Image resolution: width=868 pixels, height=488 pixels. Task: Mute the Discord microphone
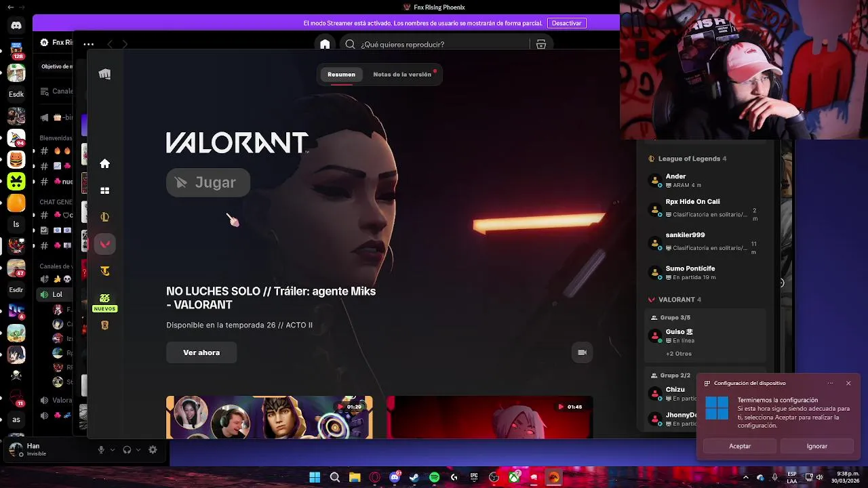[x=101, y=449]
